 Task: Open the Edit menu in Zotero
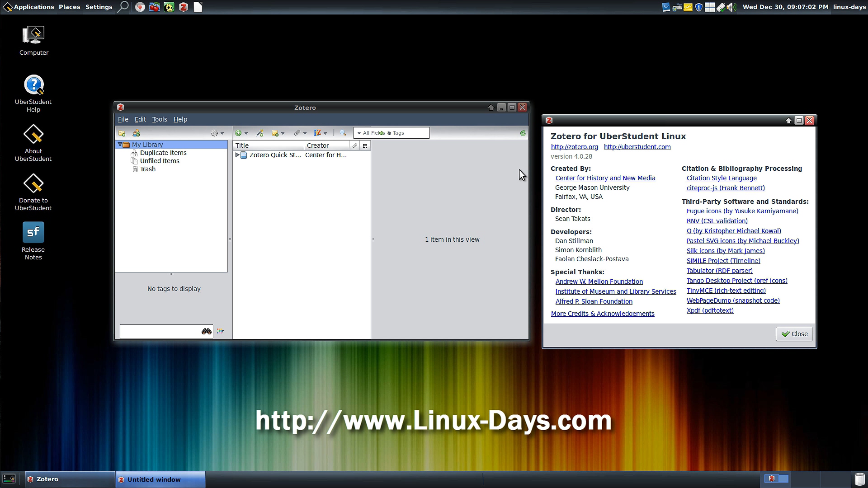[140, 119]
